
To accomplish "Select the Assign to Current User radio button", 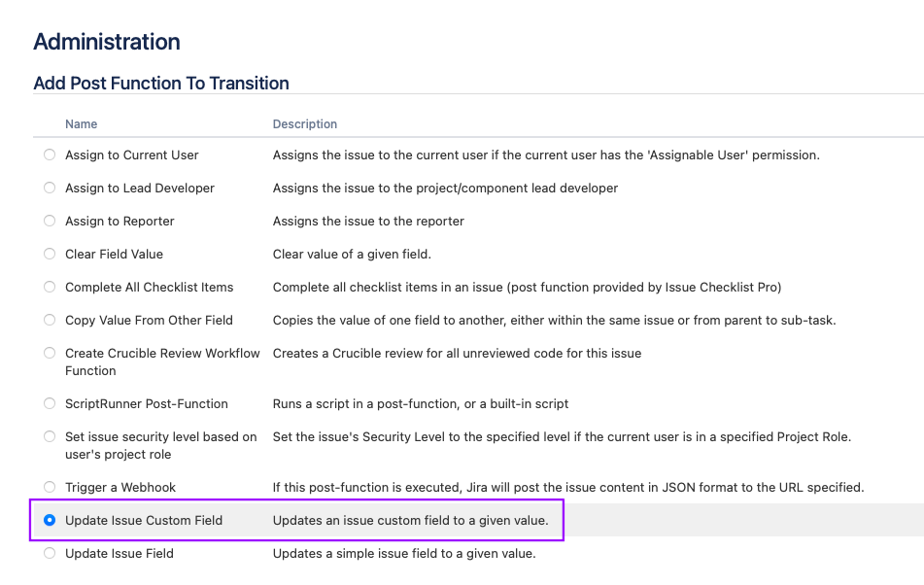I will (50, 155).
